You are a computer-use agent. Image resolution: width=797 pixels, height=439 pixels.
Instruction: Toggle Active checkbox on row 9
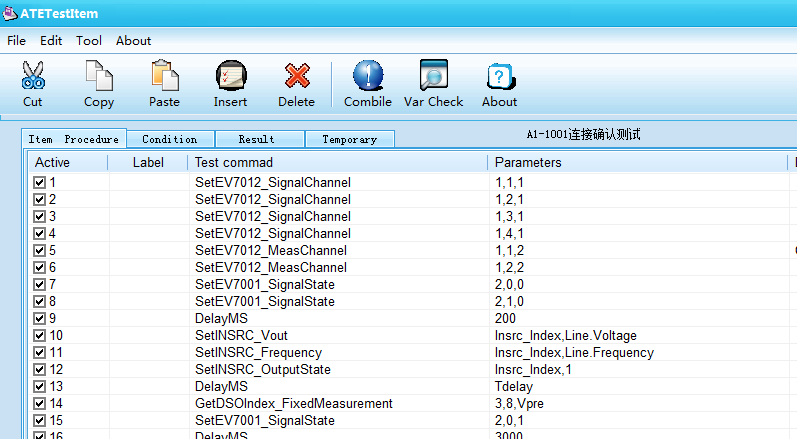coord(40,319)
